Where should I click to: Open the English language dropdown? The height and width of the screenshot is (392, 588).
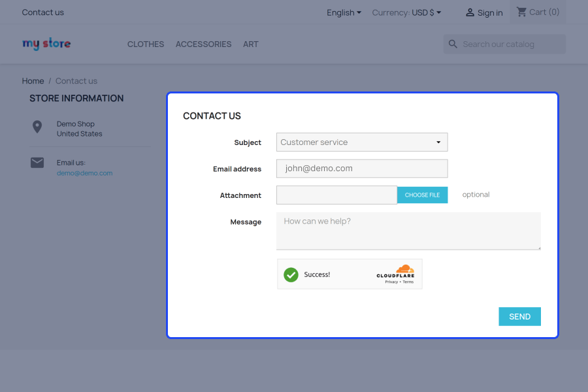(x=344, y=13)
